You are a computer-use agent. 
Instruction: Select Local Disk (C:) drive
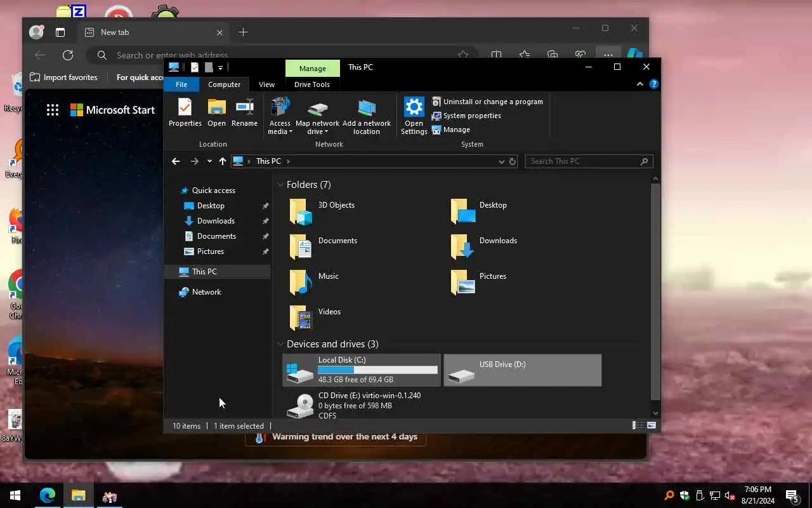tap(362, 370)
